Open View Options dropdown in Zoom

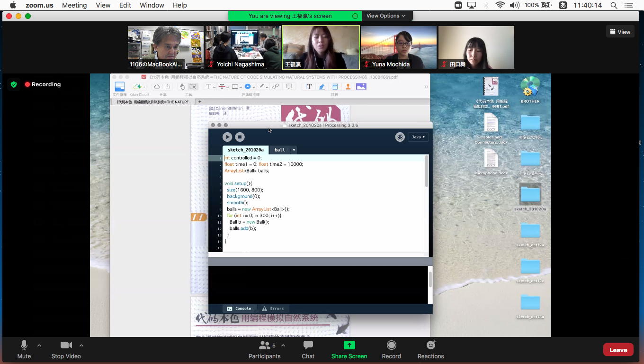coord(386,16)
